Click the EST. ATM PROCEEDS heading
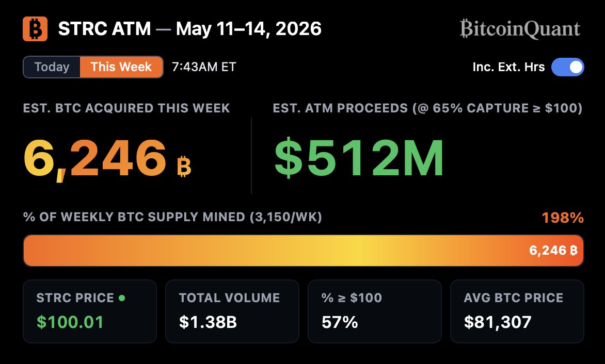The height and width of the screenshot is (364, 605). click(x=427, y=108)
